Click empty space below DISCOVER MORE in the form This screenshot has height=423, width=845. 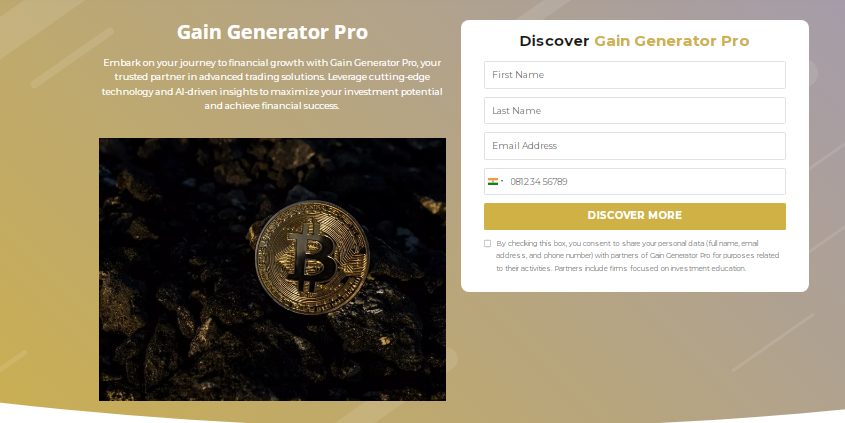coord(634,282)
